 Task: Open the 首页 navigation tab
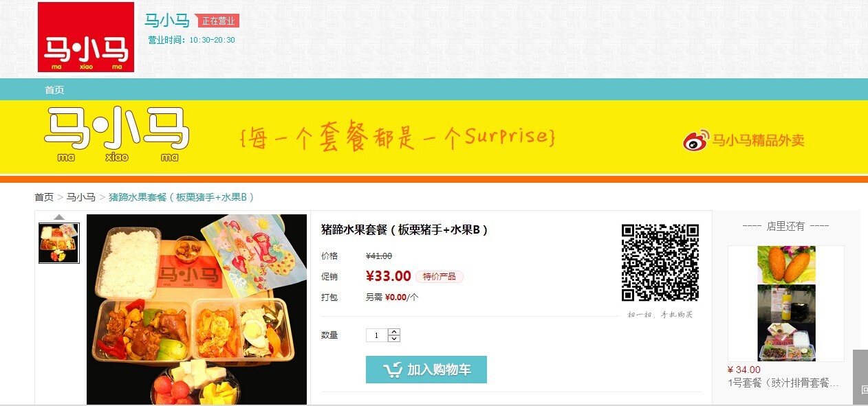coord(54,90)
